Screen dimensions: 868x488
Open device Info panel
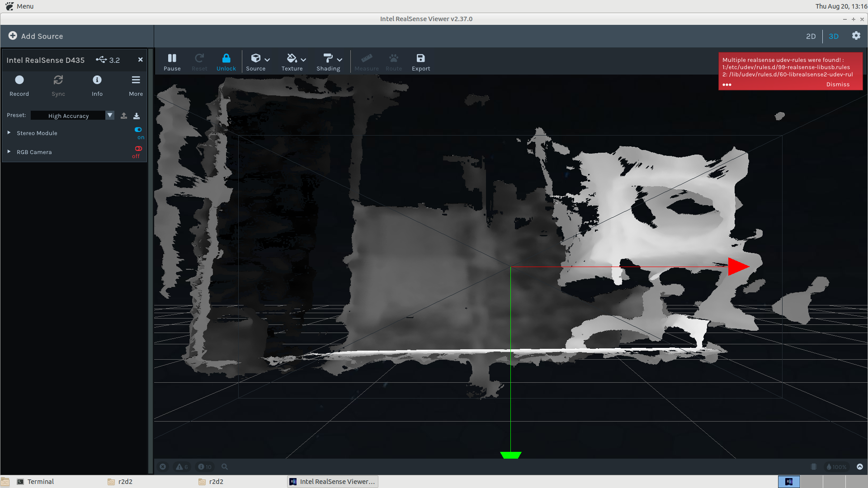pos(97,80)
